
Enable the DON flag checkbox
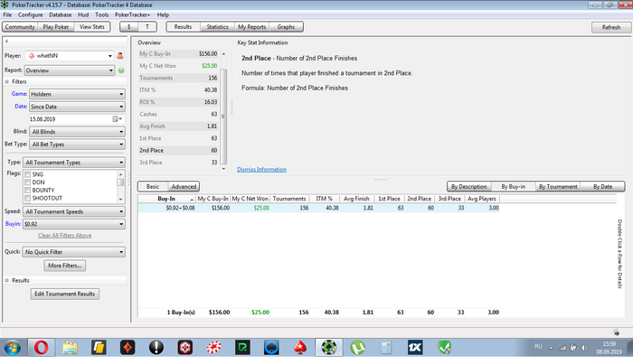28,182
